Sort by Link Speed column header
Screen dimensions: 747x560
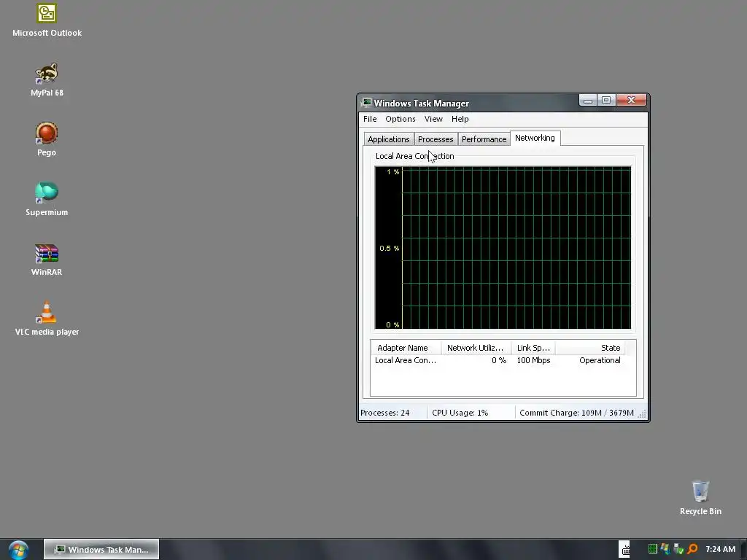[x=533, y=348]
